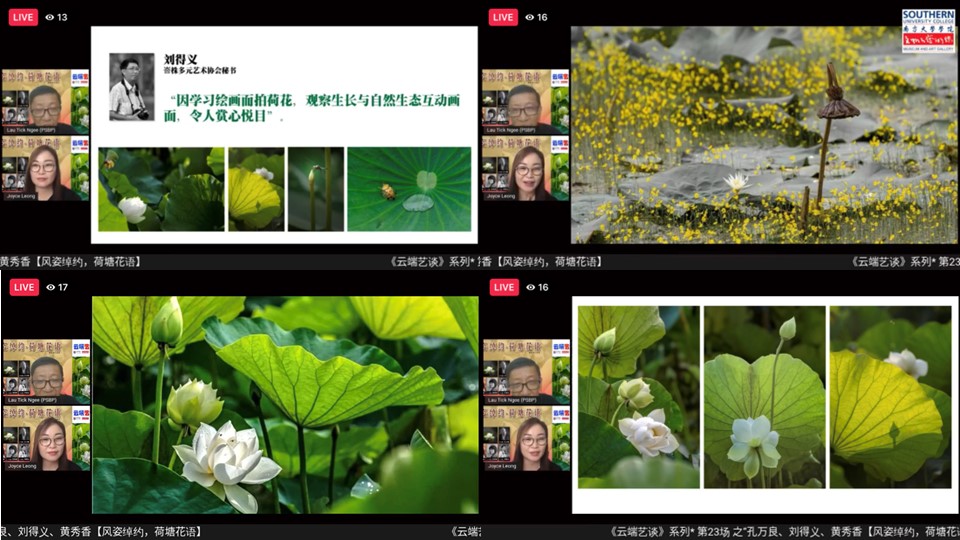Select Lau Tick Ngee webcam beside three-lotus slide
This screenshot has height=540, width=960.
(x=527, y=372)
